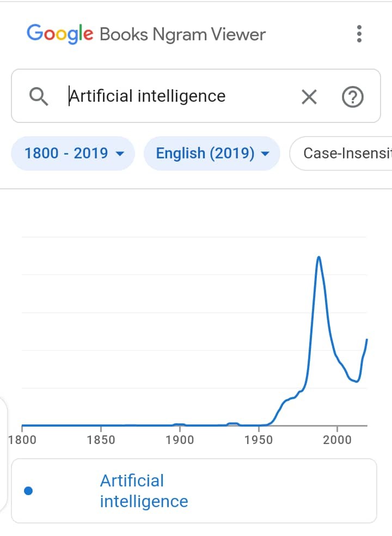Click the search magnifier icon

pos(38,96)
